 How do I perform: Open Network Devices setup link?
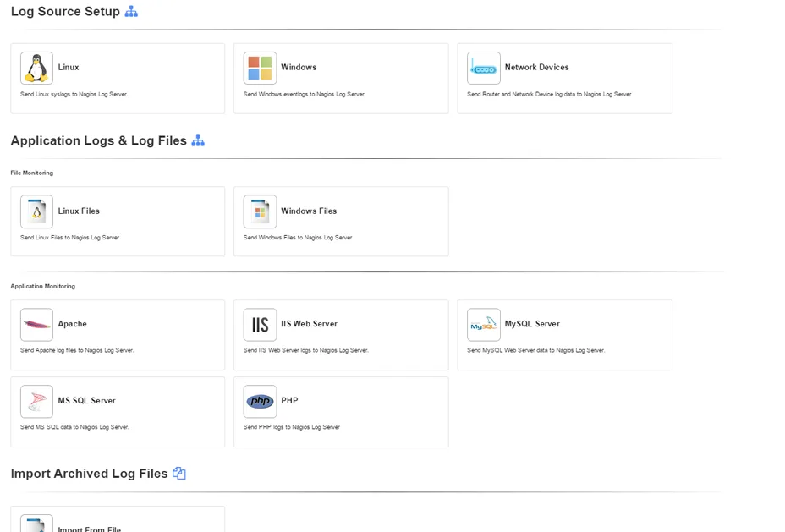click(536, 67)
